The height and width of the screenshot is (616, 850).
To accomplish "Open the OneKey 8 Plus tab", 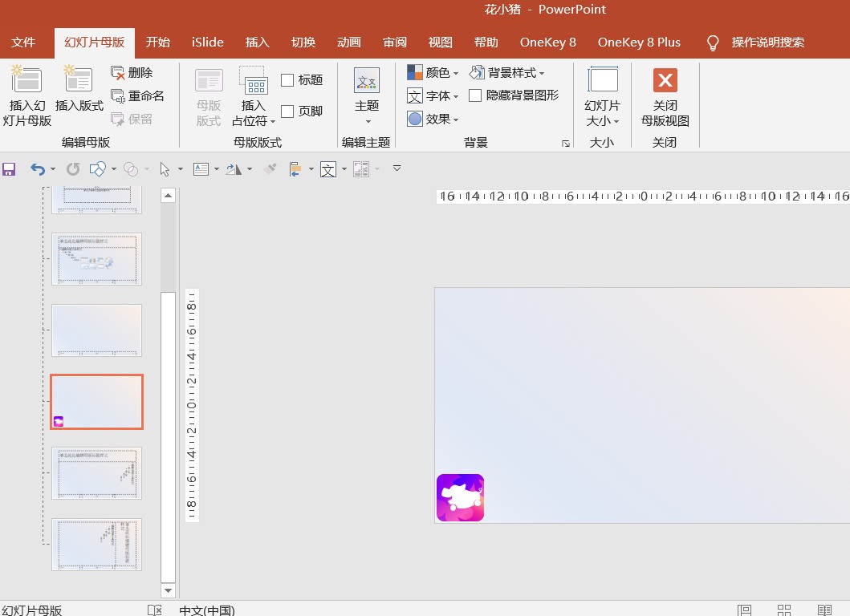I will (639, 43).
